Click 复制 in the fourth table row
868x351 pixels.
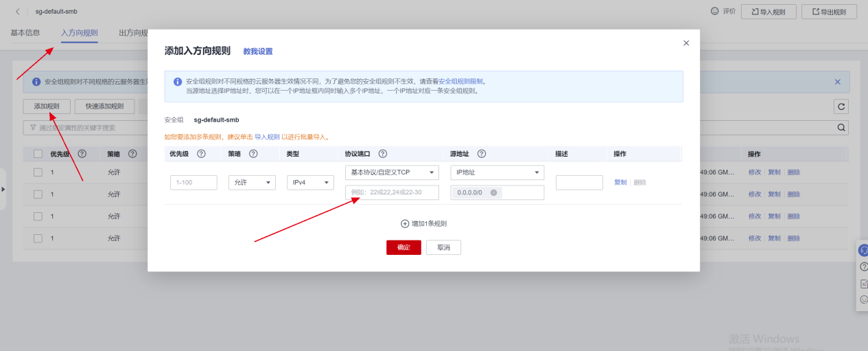774,238
